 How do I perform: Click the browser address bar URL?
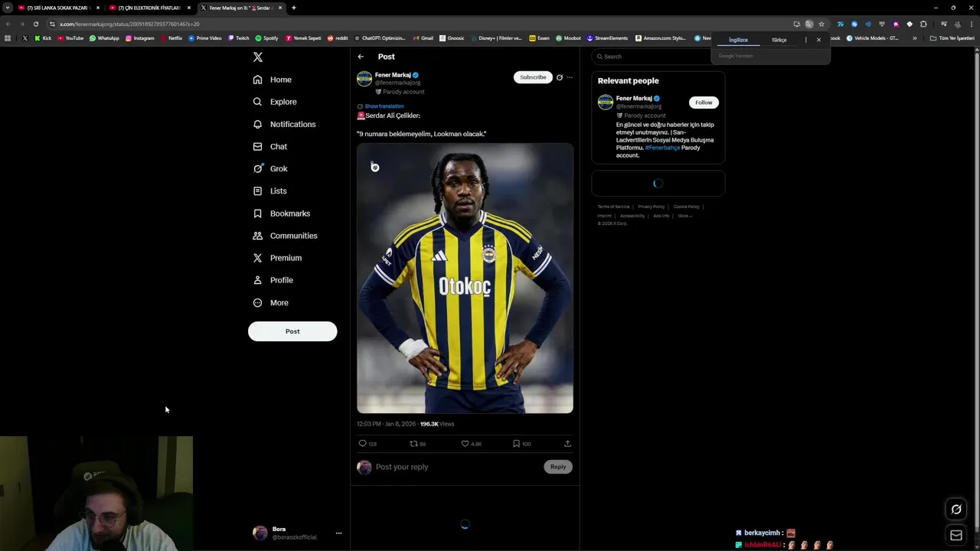(x=130, y=24)
